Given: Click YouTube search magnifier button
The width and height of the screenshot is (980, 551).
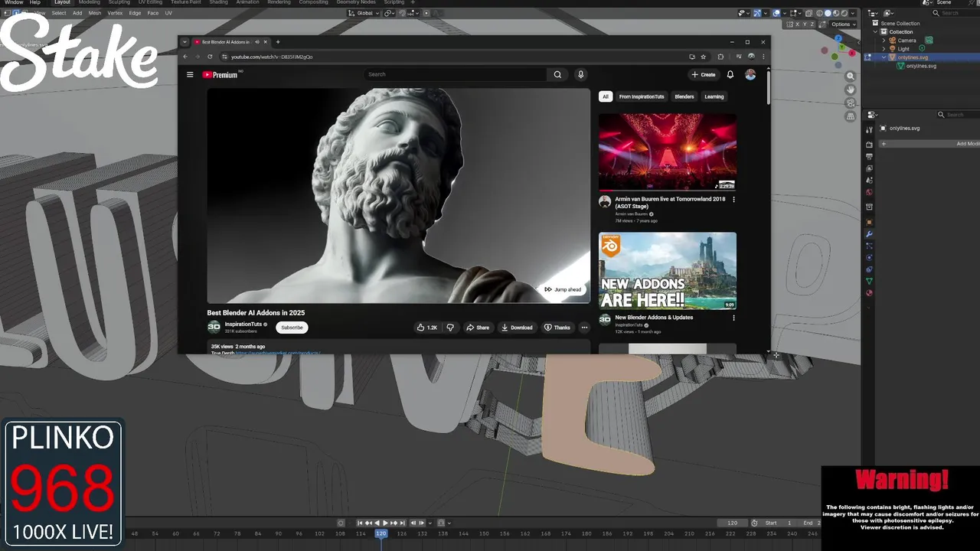Looking at the screenshot, I should pyautogui.click(x=557, y=74).
